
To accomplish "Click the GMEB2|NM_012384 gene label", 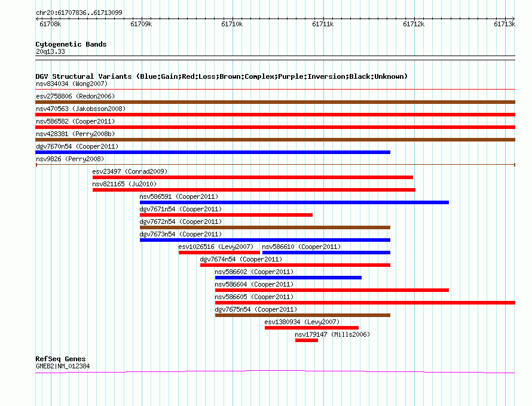I will [63, 366].
